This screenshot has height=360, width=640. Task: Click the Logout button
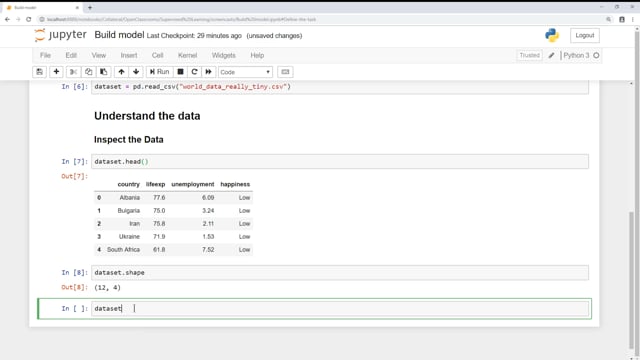coord(584,36)
